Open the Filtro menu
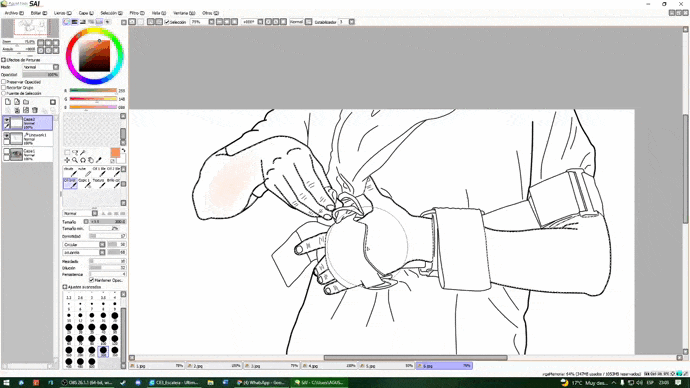The width and height of the screenshot is (690, 388). pyautogui.click(x=137, y=13)
